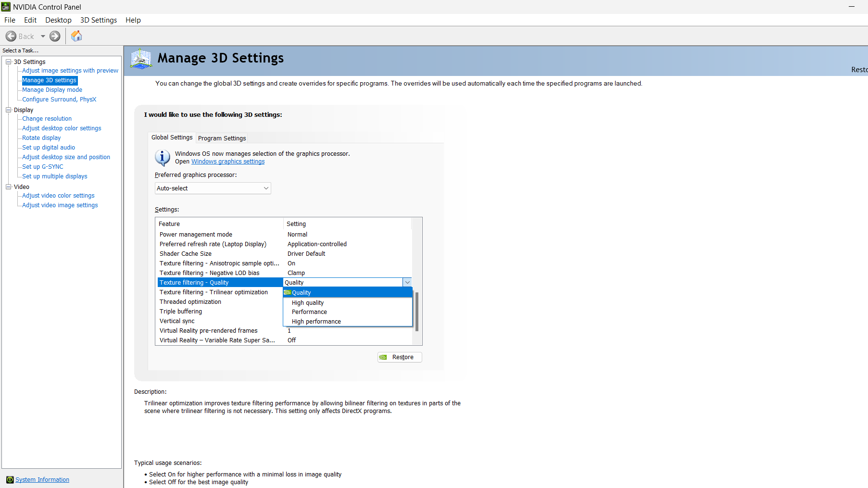Minimize the NVIDIA Control Panel window

point(851,7)
